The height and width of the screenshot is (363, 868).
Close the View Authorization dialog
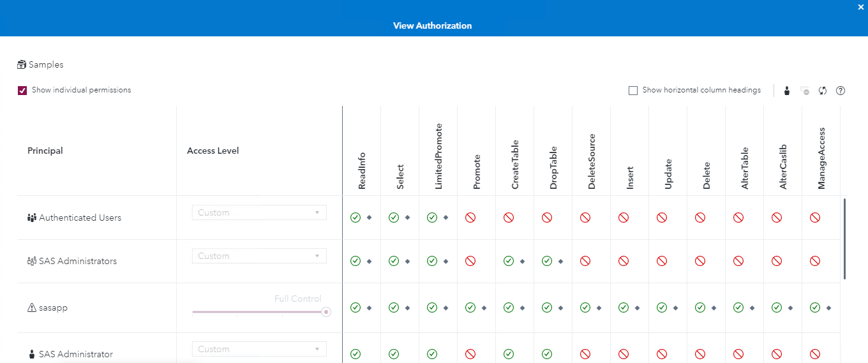(861, 6)
